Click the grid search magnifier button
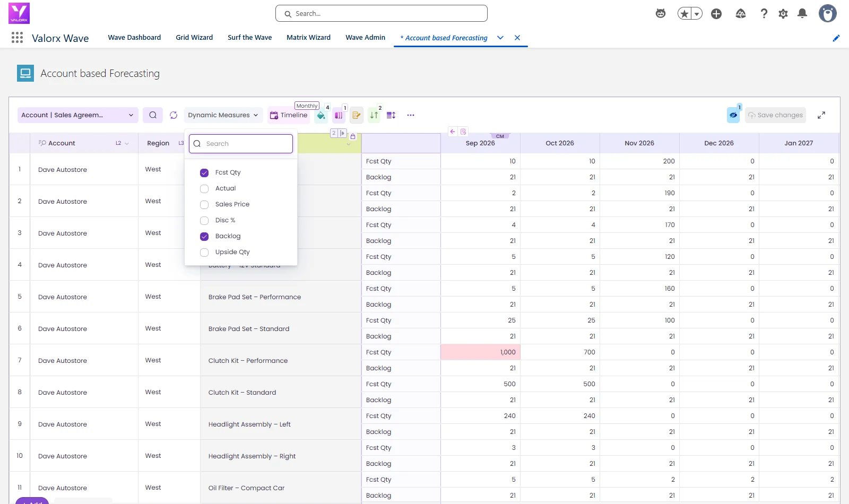 153,115
